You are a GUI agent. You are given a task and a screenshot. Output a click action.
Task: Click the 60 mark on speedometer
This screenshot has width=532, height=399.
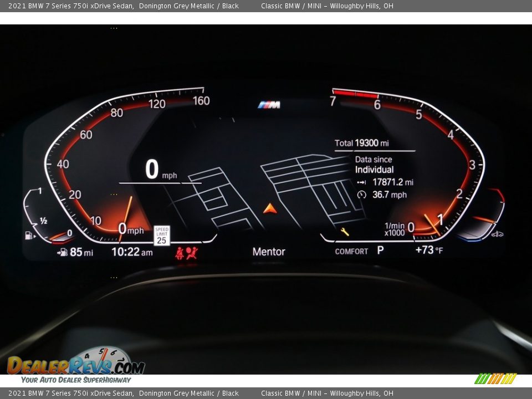86,135
